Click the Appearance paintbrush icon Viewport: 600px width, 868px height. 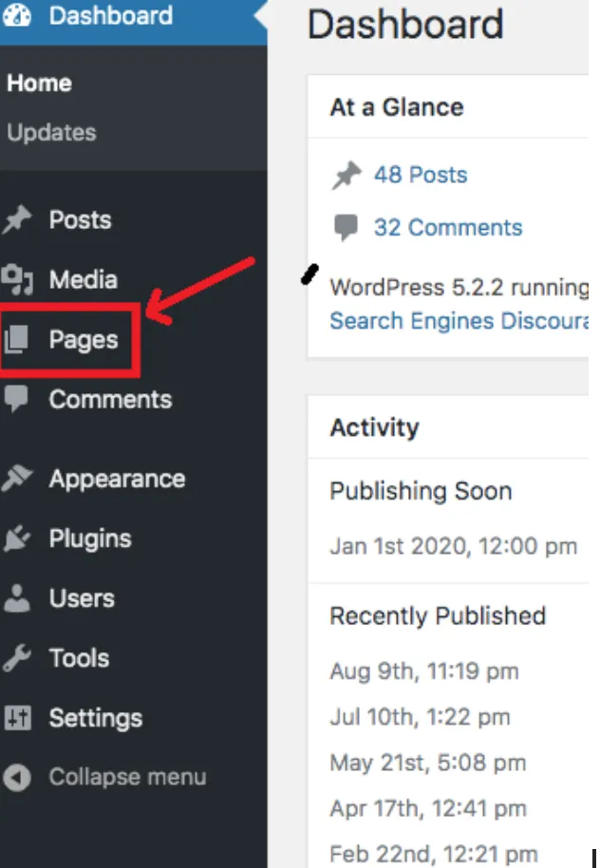click(17, 479)
